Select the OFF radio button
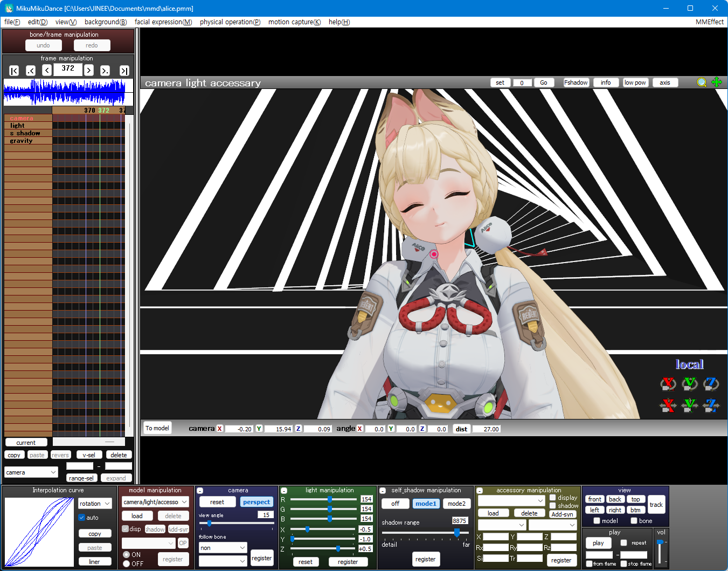Viewport: 728px width, 571px height. pyautogui.click(x=126, y=563)
